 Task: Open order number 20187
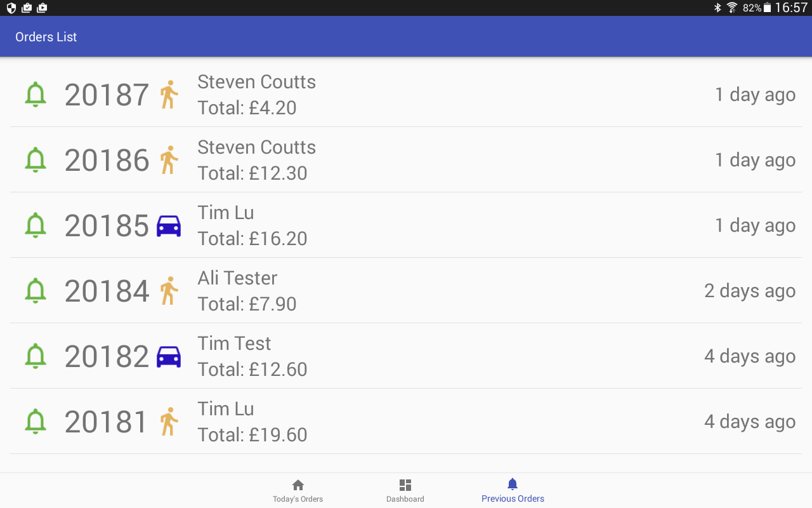point(107,95)
